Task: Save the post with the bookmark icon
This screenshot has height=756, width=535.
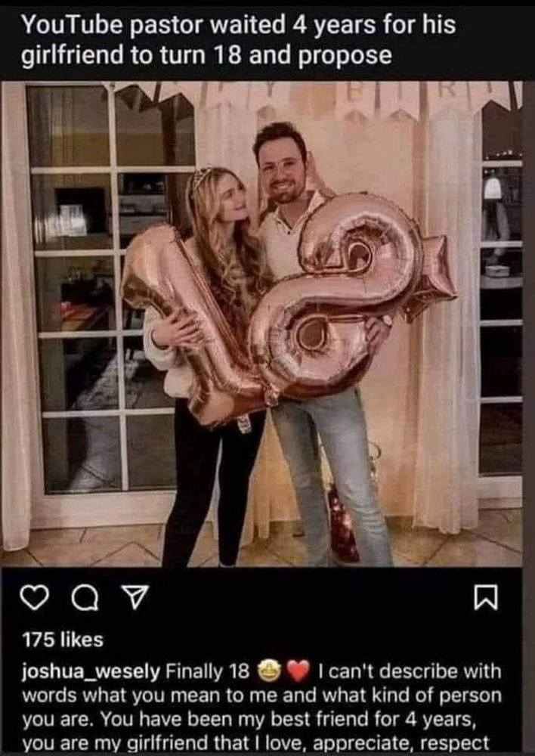Action: click(486, 598)
